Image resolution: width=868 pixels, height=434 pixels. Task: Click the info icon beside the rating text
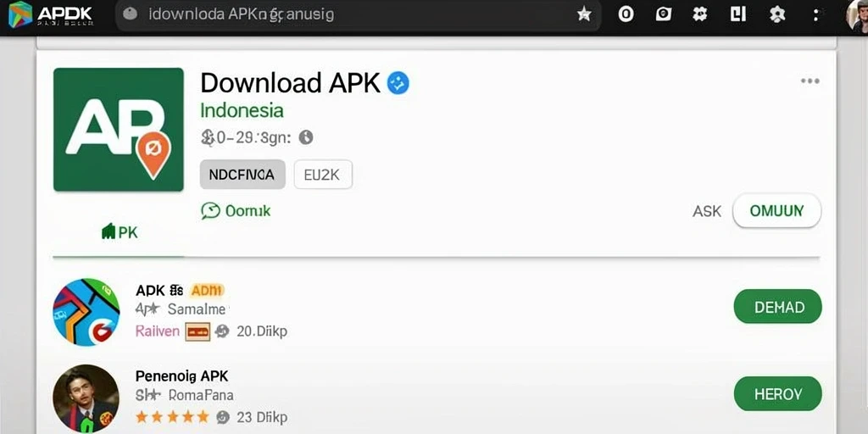(x=306, y=137)
